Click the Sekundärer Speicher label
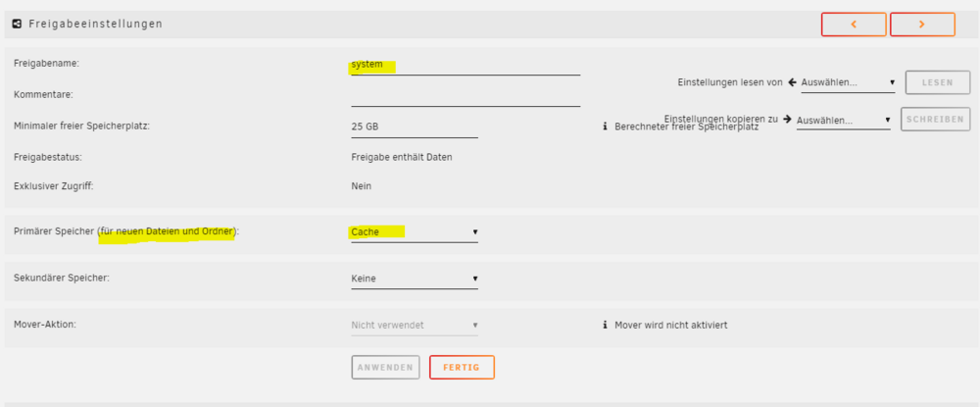The width and height of the screenshot is (980, 407). (x=61, y=278)
